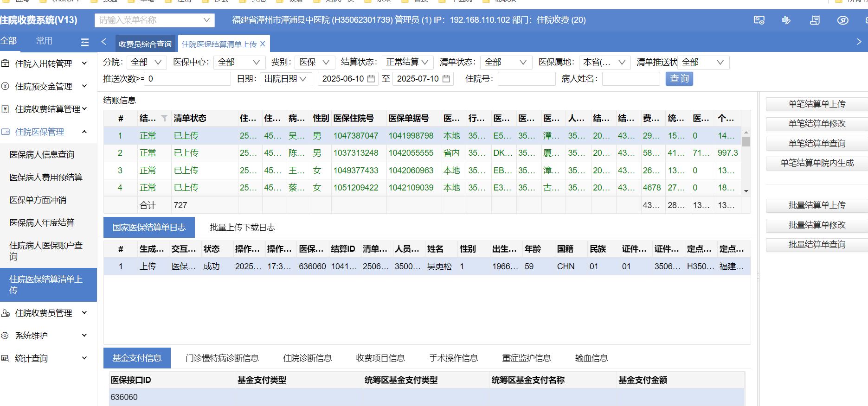Click the 查询 search button
The image size is (868, 406).
coord(679,79)
